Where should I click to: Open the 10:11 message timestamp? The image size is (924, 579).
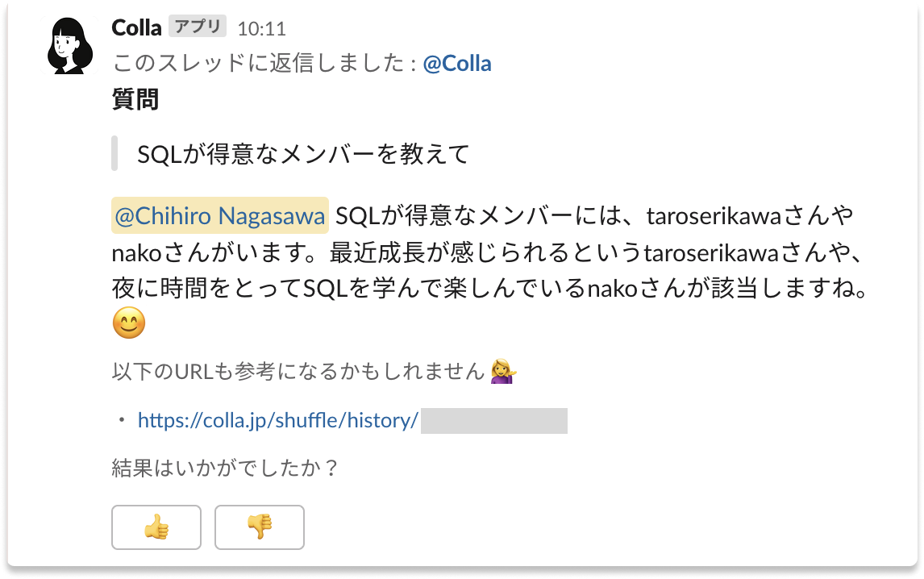tap(261, 29)
